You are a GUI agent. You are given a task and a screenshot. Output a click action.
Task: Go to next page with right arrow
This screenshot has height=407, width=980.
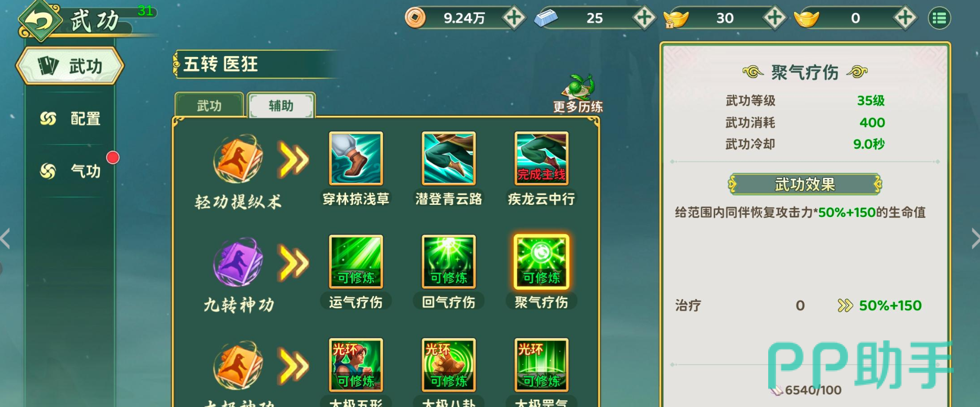pos(975,238)
